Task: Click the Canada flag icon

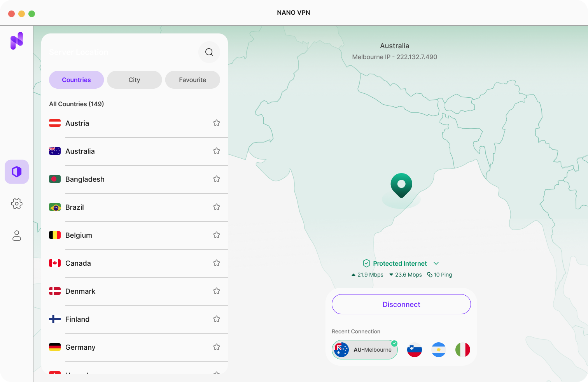Action: point(55,263)
